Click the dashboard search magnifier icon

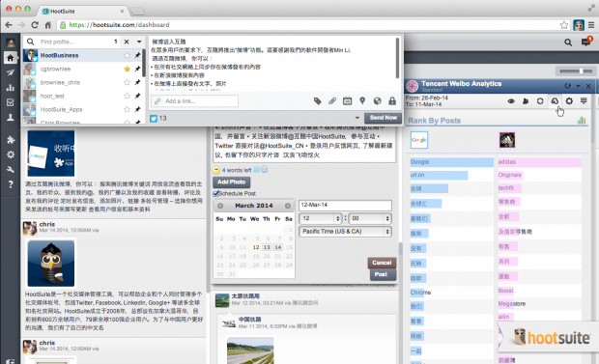point(568,42)
